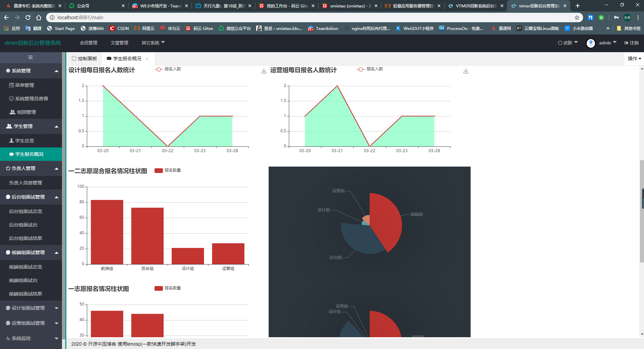Click the browser back arrow

pyautogui.click(x=6, y=18)
